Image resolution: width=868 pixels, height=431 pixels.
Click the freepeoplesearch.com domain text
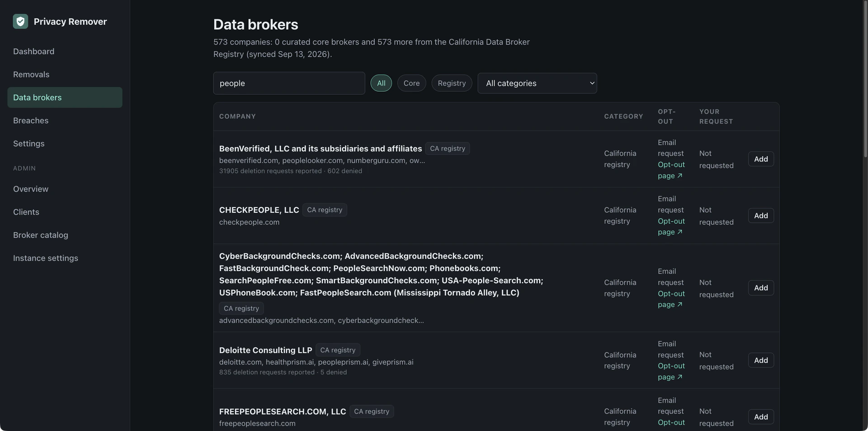pyautogui.click(x=257, y=423)
